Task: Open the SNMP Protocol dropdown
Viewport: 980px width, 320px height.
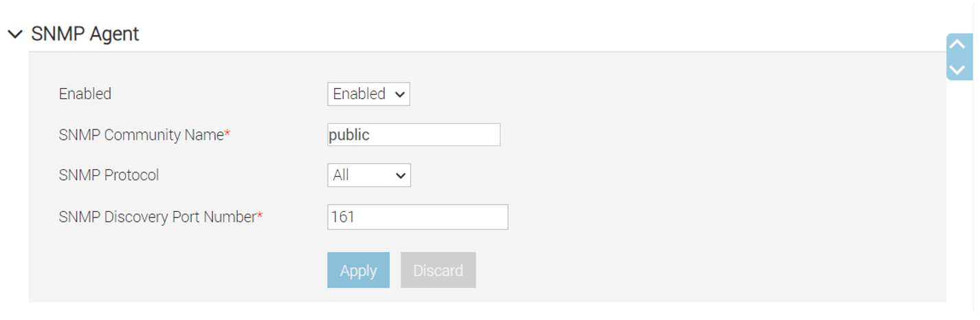Action: point(368,175)
